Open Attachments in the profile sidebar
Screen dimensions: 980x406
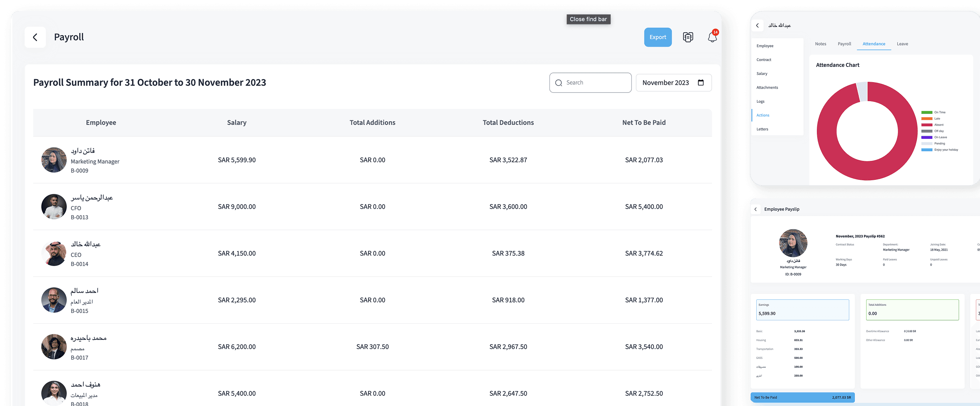767,88
